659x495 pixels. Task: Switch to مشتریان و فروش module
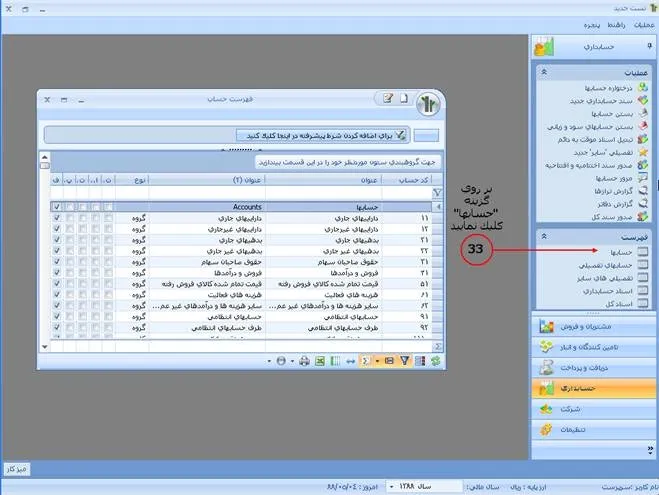(593, 326)
